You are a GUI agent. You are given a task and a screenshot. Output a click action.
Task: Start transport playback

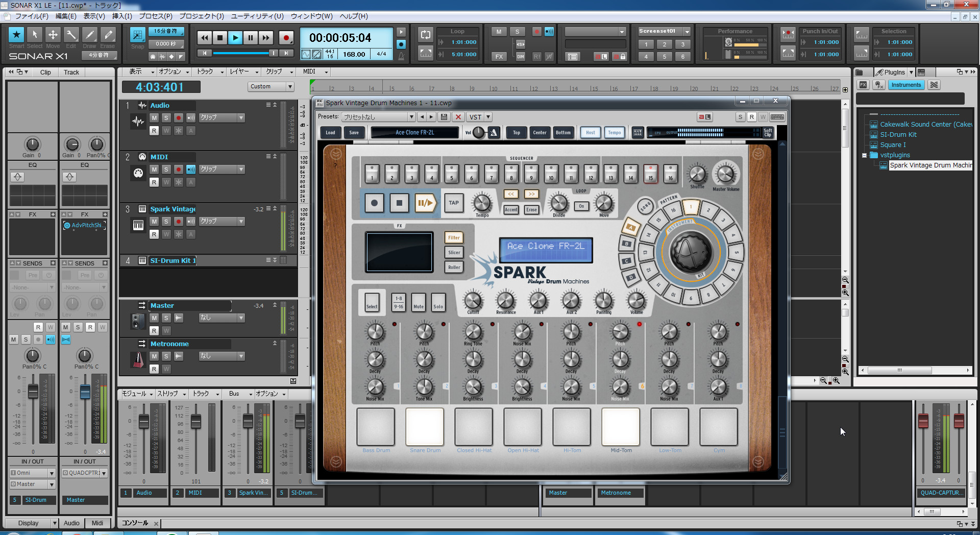pos(235,37)
